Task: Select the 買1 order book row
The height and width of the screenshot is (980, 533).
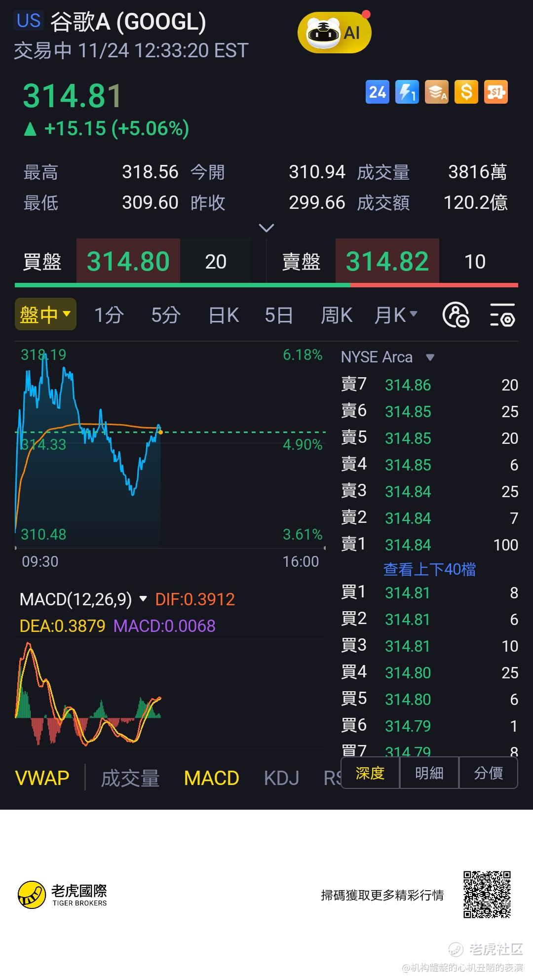Action: pos(429,592)
